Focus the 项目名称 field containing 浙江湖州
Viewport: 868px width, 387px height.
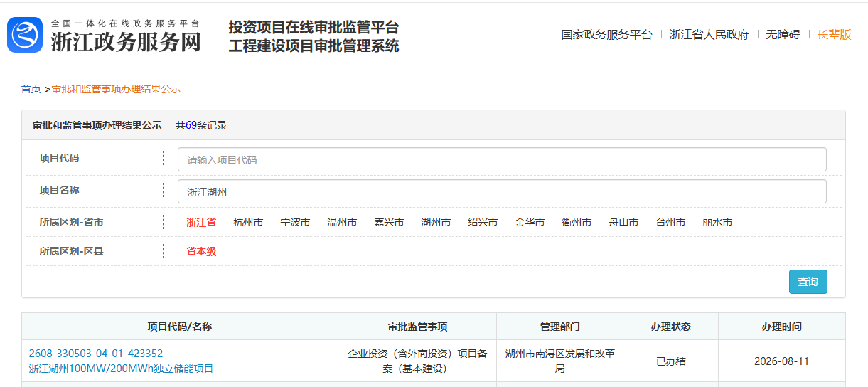502,191
